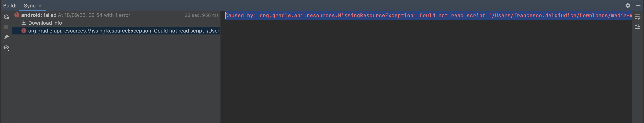Image resolution: width=644 pixels, height=123 pixels.
Task: Click the red error icon beside android
Action: tap(17, 15)
